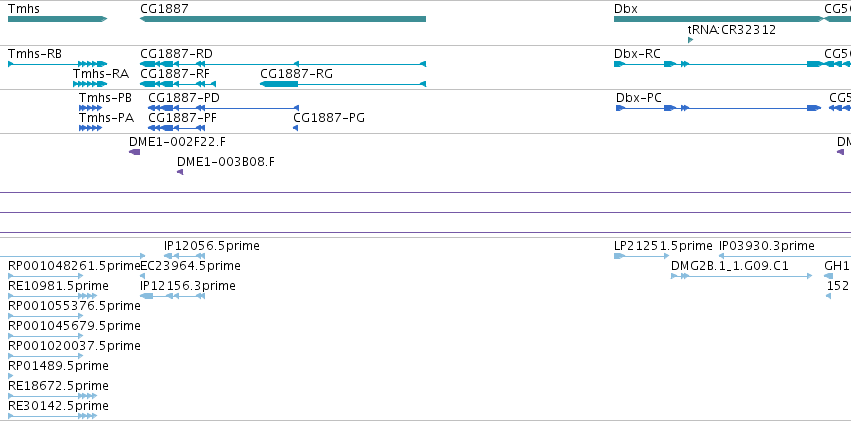Select the RP001055376.5prime label
851x421 pixels.
(74, 305)
